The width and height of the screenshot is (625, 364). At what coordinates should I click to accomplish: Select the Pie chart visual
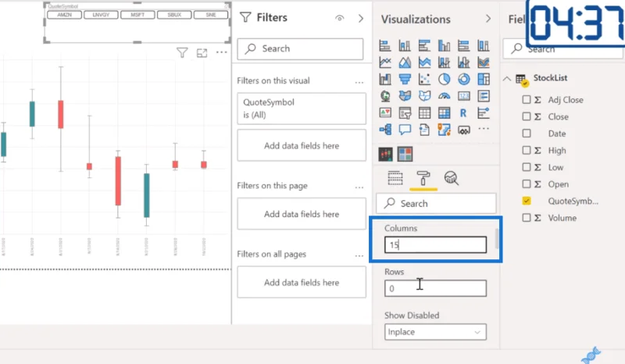pos(444,80)
